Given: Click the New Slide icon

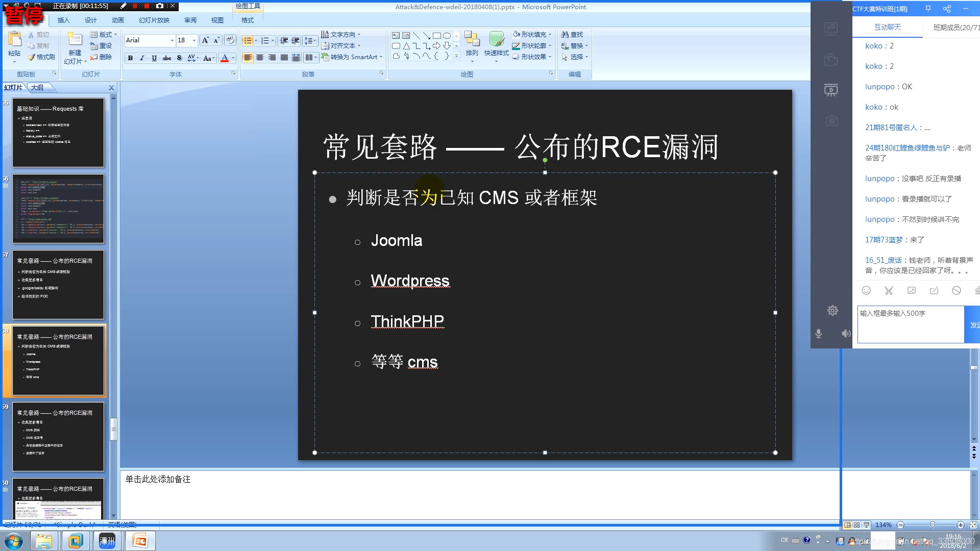Looking at the screenshot, I should 75,40.
